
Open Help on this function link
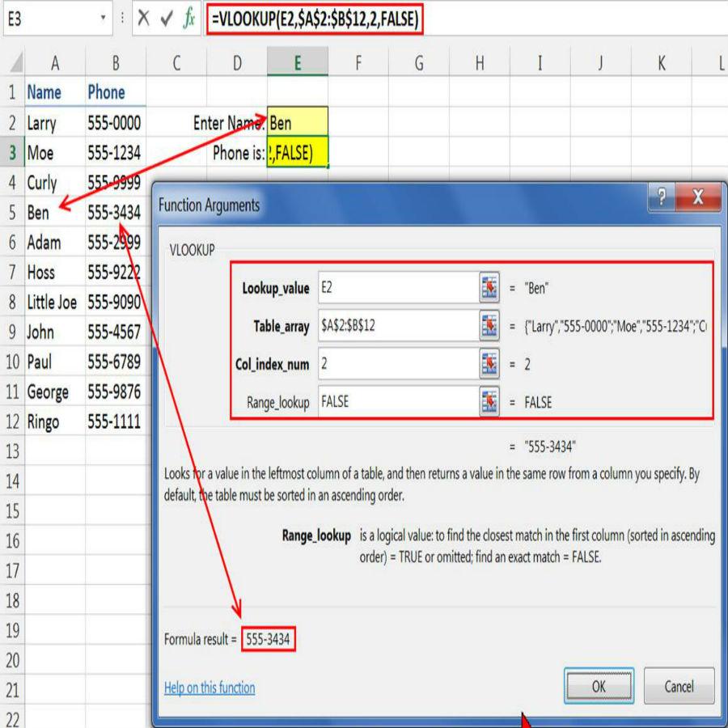pos(210,688)
